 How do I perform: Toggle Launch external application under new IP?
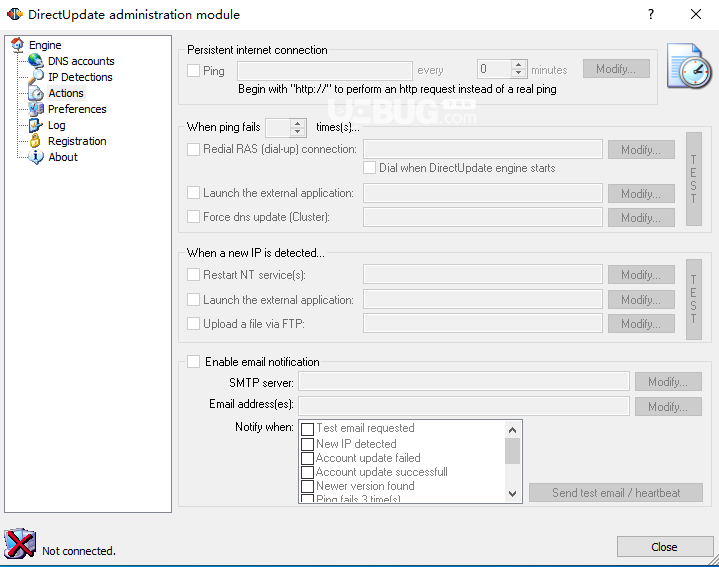194,299
